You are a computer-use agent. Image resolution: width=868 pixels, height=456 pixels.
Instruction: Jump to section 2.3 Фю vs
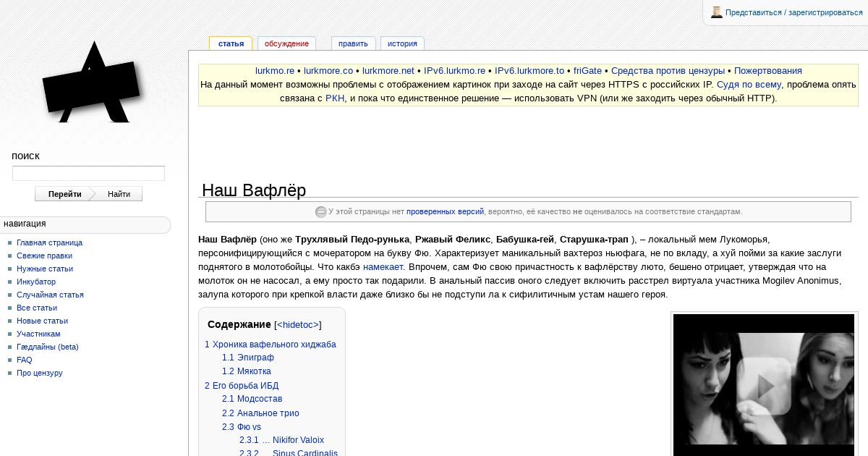[242, 427]
